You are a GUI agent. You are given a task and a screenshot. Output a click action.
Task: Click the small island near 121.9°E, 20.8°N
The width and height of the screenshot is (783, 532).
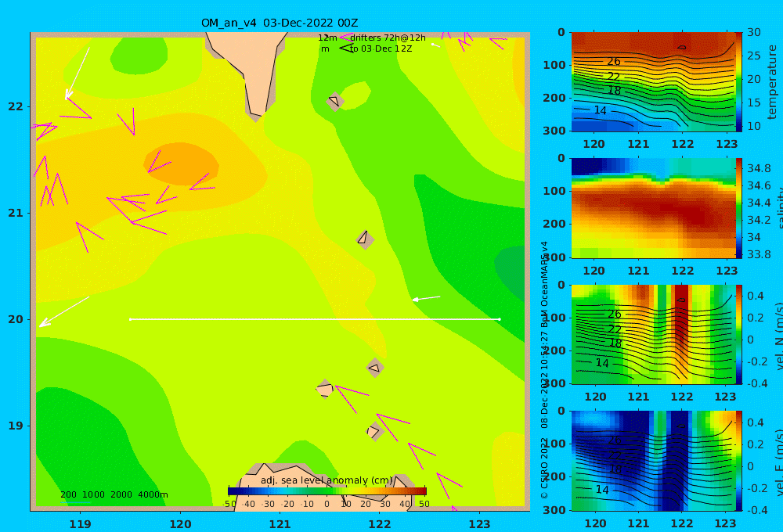click(x=365, y=239)
